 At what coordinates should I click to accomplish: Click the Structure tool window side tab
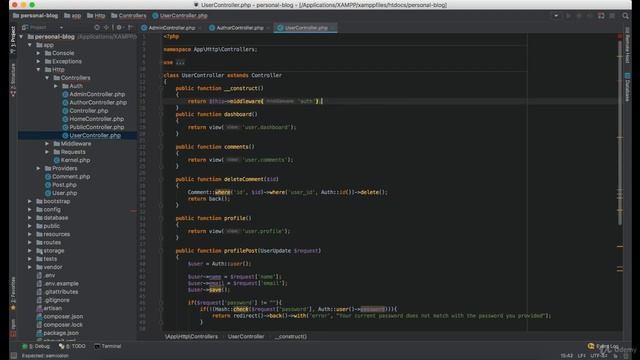click(x=13, y=80)
